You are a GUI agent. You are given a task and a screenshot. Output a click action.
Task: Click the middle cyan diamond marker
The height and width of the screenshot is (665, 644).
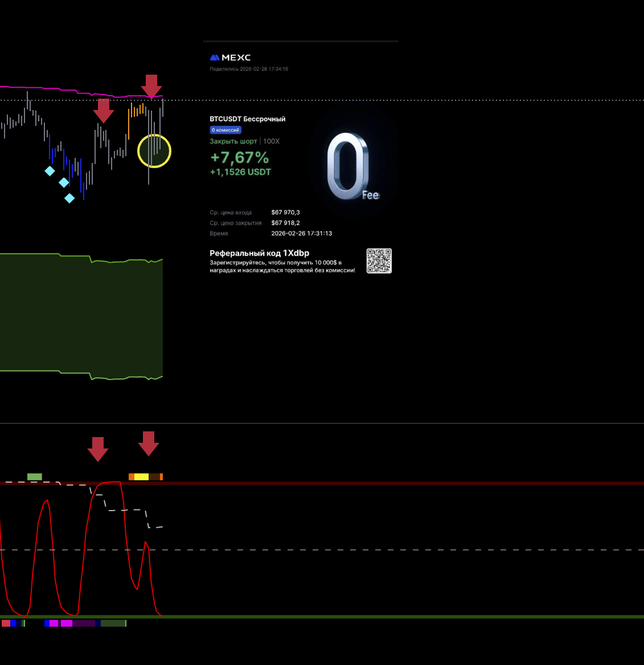coord(64,182)
